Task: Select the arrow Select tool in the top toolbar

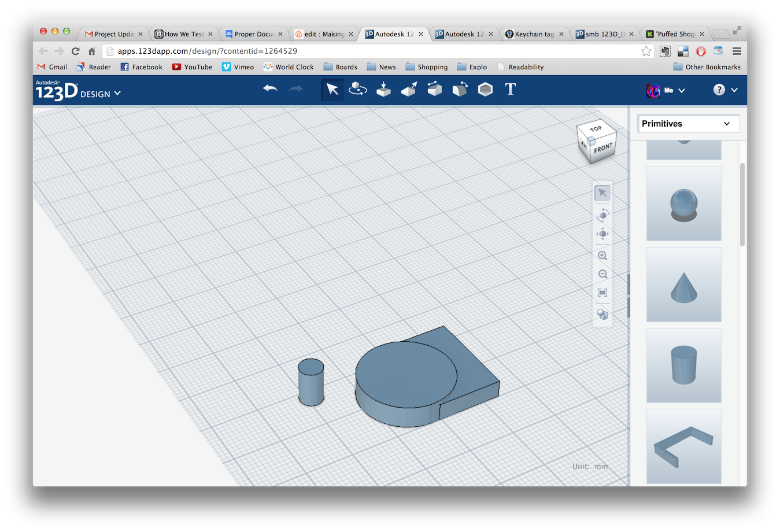Action: 332,90
